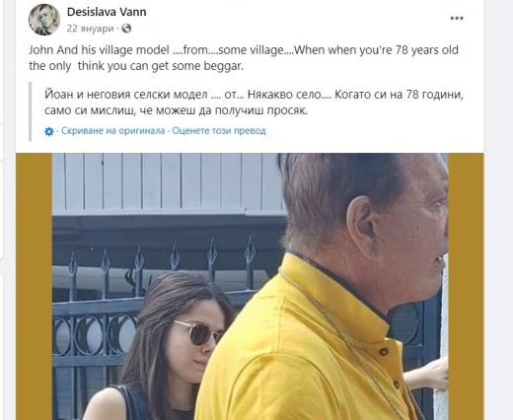
Task: Click the translated Bulgarian text block
Action: [x=254, y=103]
